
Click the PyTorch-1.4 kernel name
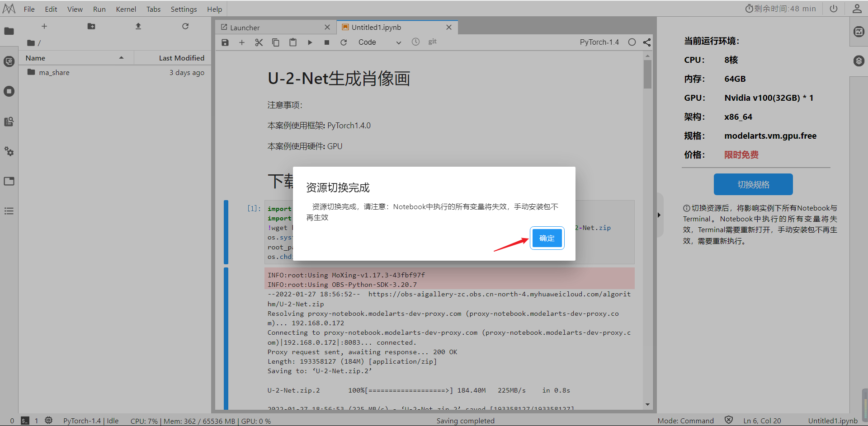point(599,42)
